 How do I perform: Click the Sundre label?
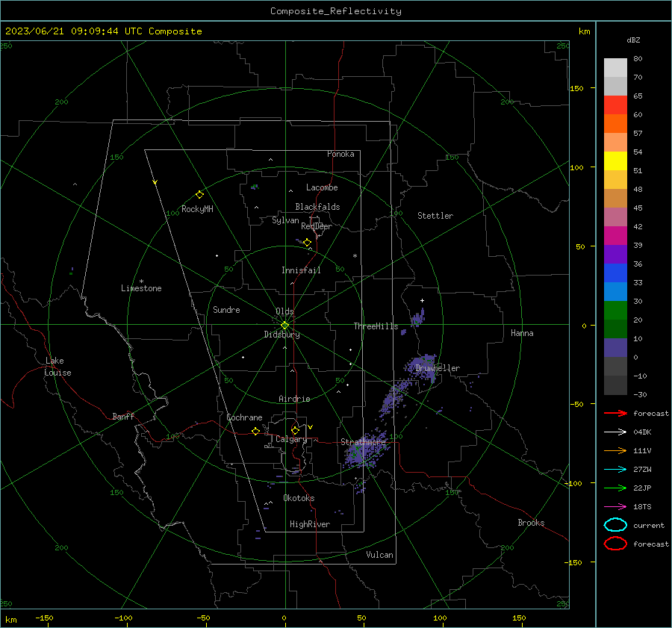tap(226, 309)
